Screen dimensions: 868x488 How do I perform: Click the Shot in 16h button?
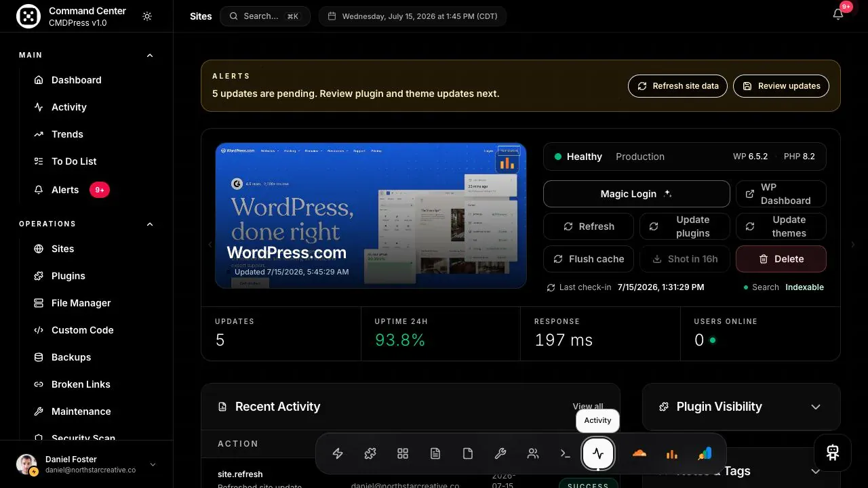point(685,259)
